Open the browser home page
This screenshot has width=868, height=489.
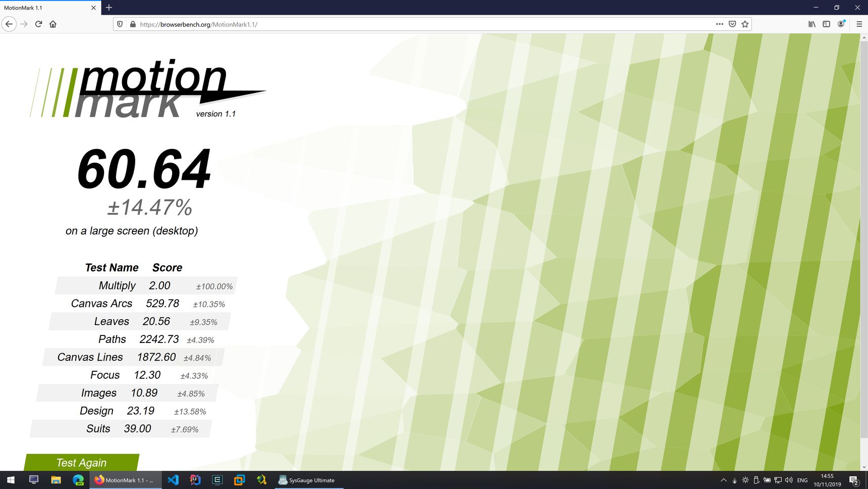(x=53, y=24)
